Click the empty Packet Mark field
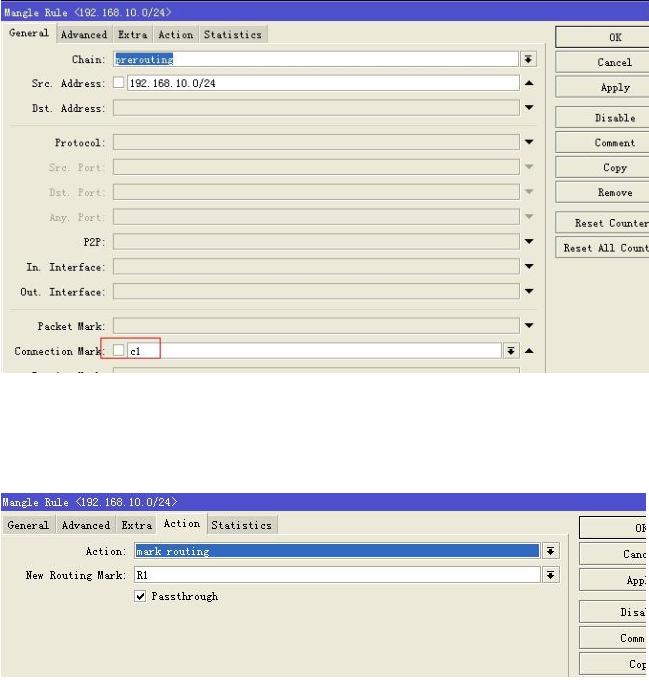The width and height of the screenshot is (649, 681). coord(316,326)
